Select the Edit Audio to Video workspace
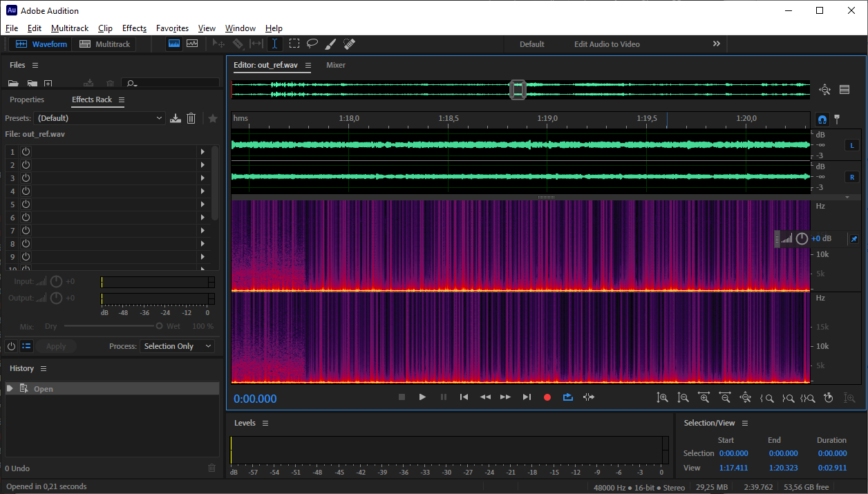This screenshot has height=494, width=868. (607, 44)
